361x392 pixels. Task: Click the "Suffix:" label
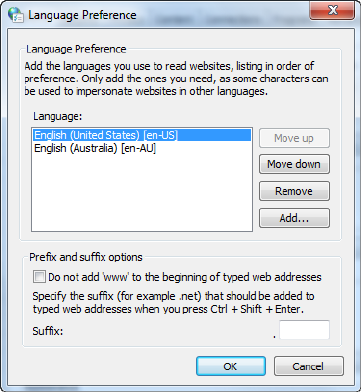48,331
